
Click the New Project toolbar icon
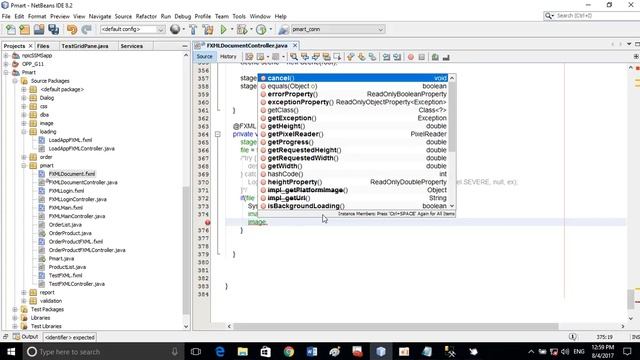pos(24,29)
